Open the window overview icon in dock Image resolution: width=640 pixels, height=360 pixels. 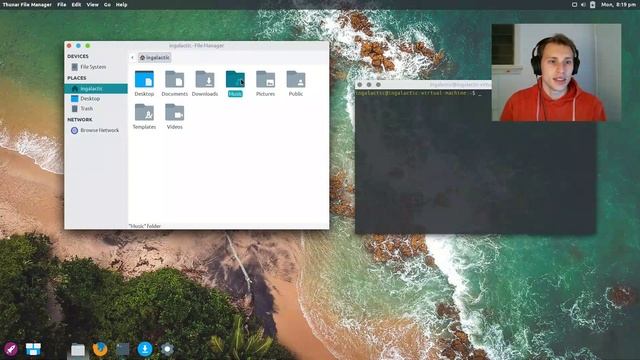[33, 349]
